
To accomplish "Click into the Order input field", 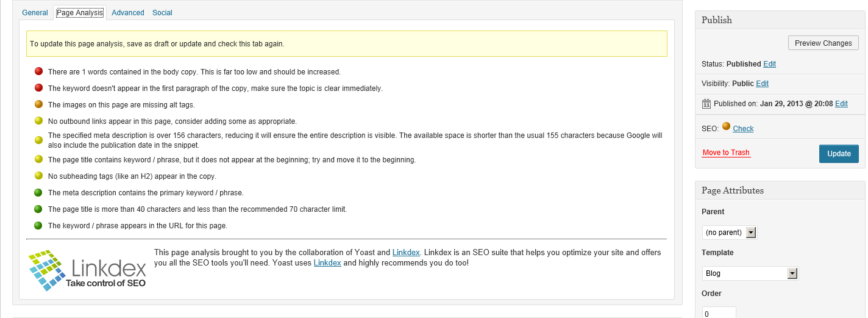I will pos(719,313).
